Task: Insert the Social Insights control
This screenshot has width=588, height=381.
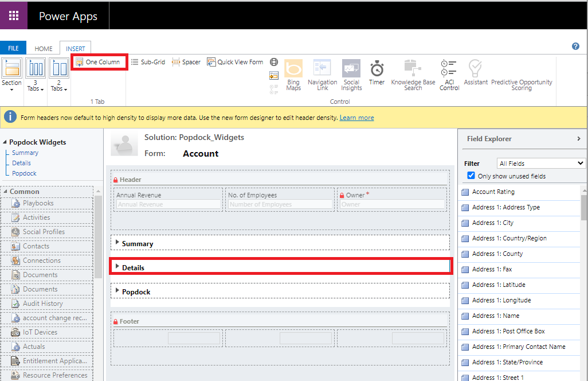Action: (351, 75)
